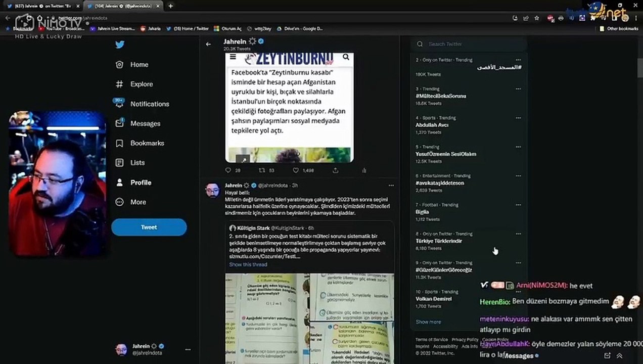Open 'Other bookmarks' folder

coord(619,29)
